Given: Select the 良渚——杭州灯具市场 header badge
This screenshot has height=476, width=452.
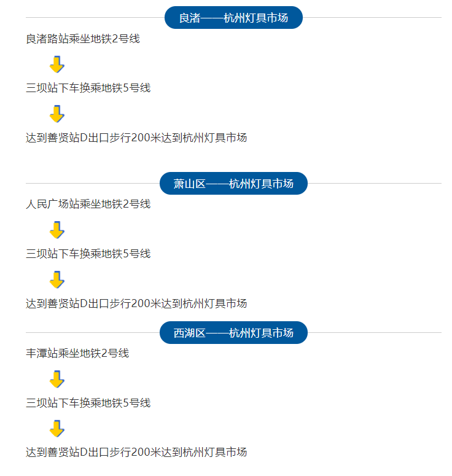Looking at the screenshot, I should click(x=233, y=18).
